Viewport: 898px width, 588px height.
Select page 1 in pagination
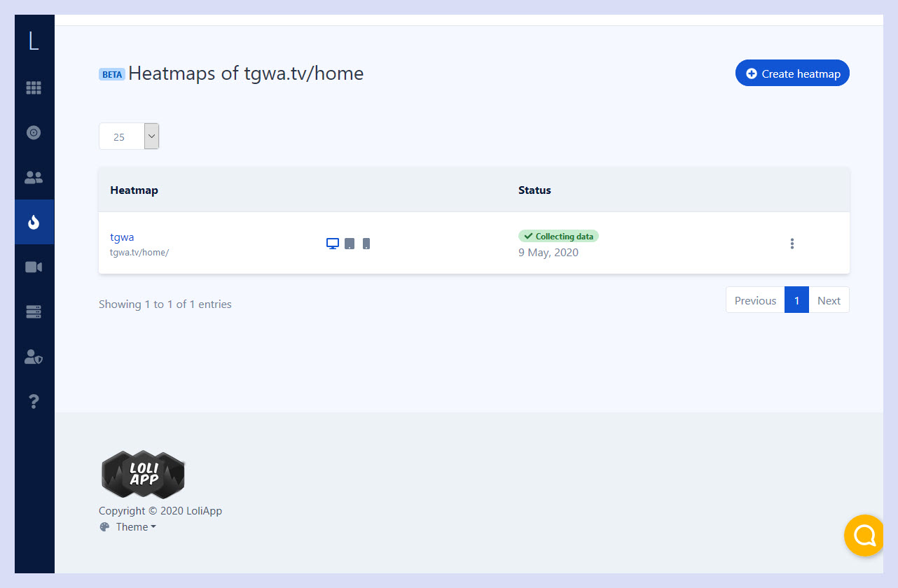pyautogui.click(x=796, y=300)
